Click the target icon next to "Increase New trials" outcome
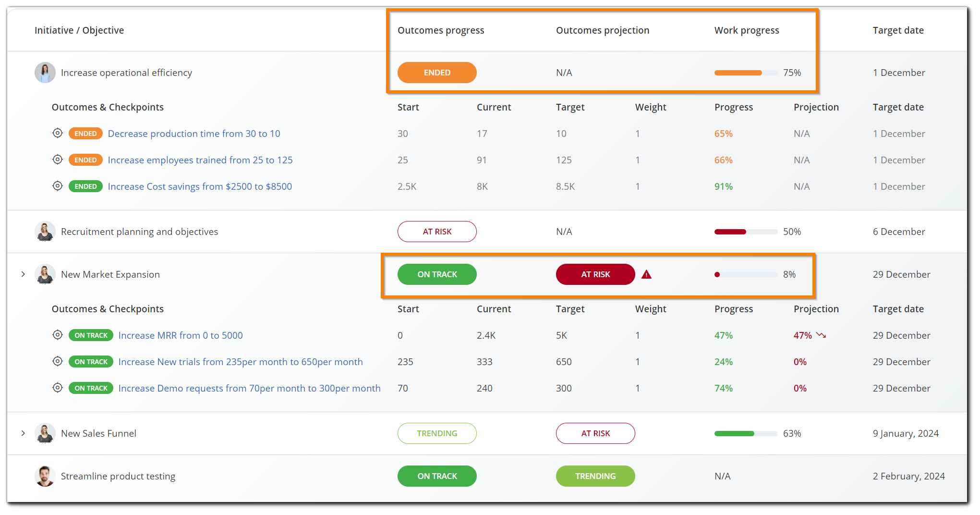 [58, 361]
